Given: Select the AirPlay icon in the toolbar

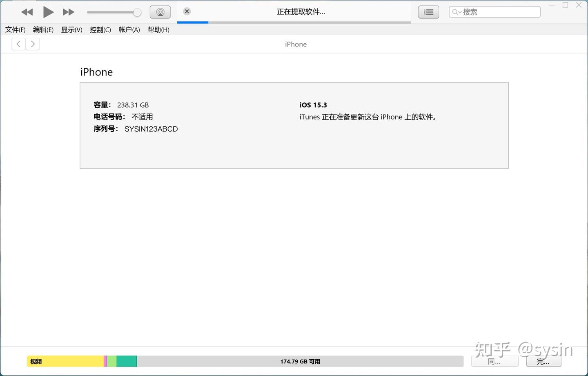Looking at the screenshot, I should [160, 11].
